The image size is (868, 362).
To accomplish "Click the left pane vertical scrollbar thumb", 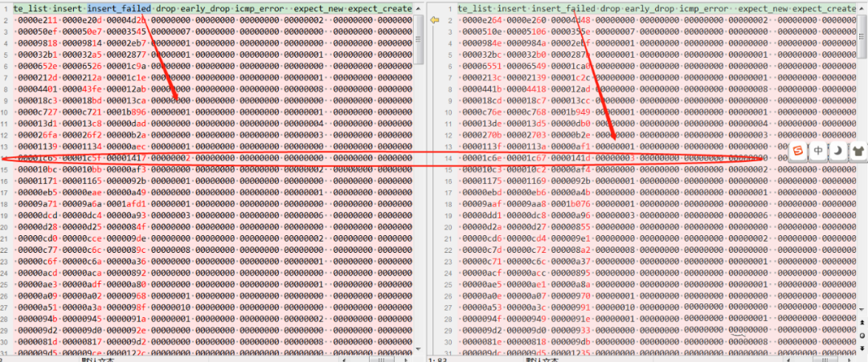I will coord(419,40).
